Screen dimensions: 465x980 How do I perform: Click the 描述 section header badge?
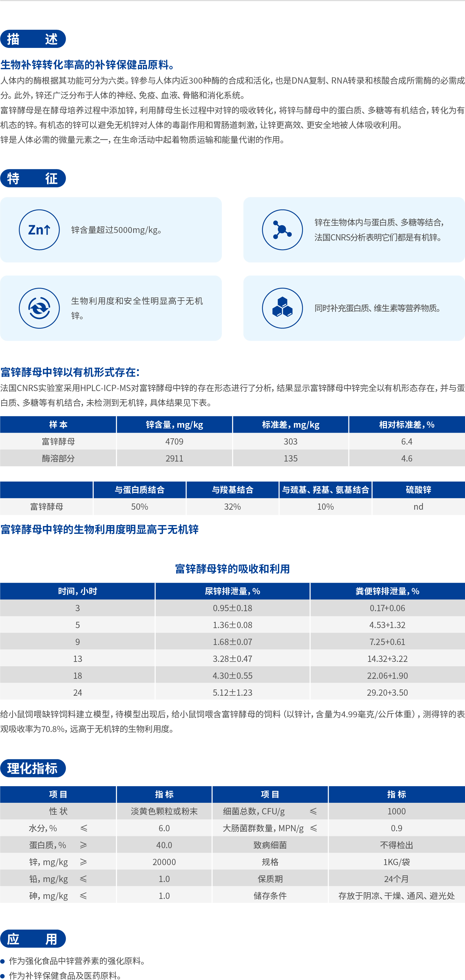coord(33,39)
